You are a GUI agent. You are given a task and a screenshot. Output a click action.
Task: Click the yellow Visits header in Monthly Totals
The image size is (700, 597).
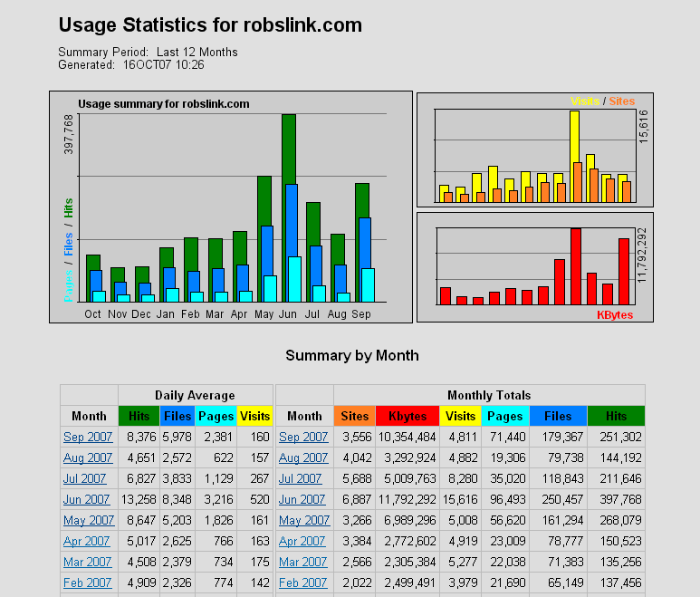[x=460, y=416]
